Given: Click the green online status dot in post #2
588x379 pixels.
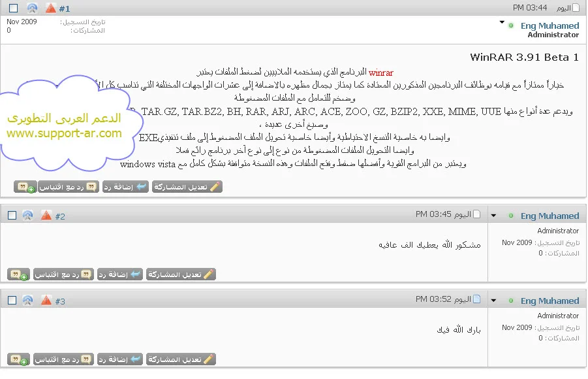Looking at the screenshot, I should click(511, 216).
